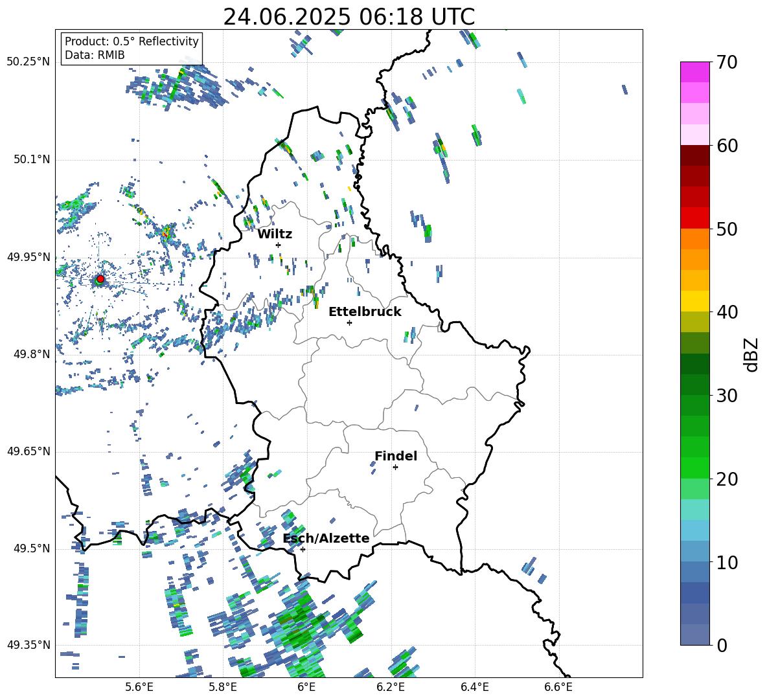
Task: Click the 10 tick on colorbar
Action: (727, 562)
